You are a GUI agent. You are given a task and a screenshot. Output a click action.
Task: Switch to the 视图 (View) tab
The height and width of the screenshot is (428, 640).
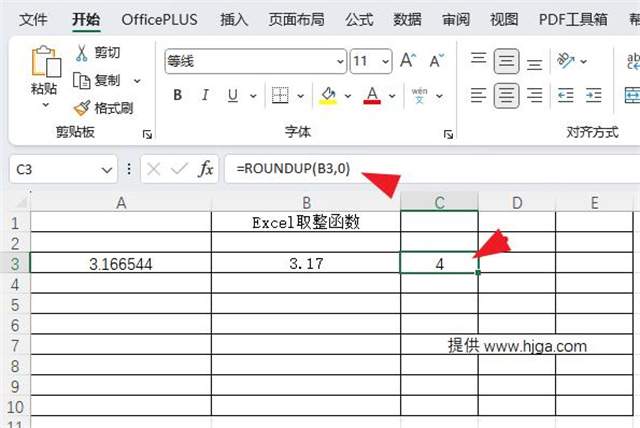pyautogui.click(x=504, y=19)
